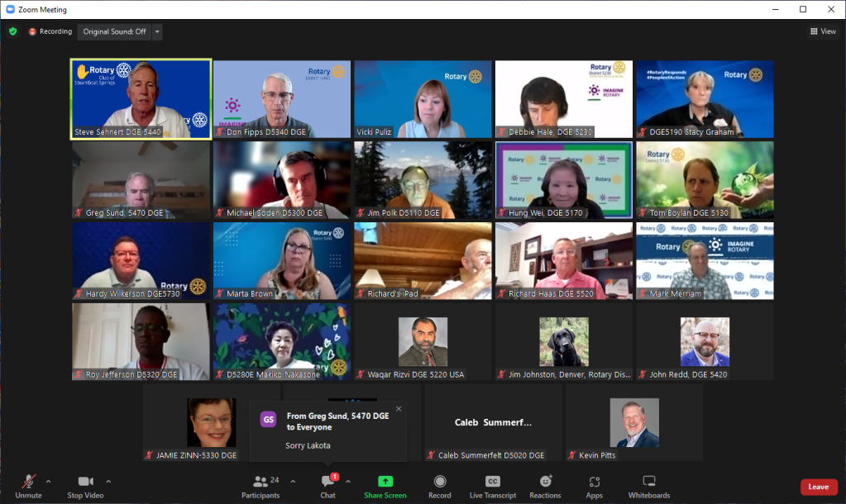Dismiss the Greg Sund chat notification
The image size is (846, 504).
(x=398, y=408)
